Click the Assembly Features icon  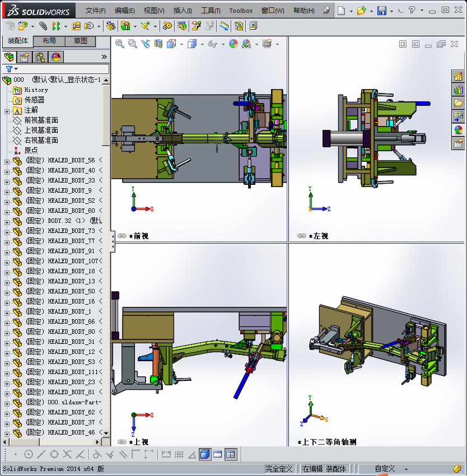tap(125, 26)
